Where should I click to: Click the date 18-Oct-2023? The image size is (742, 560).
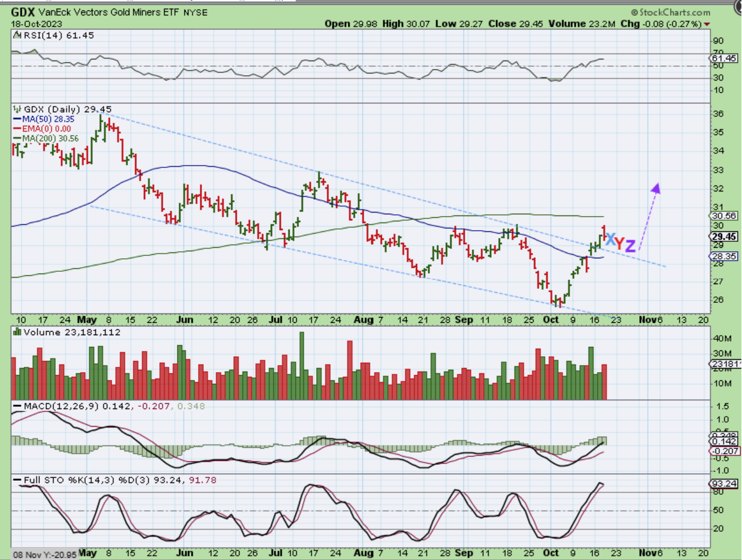click(x=36, y=24)
